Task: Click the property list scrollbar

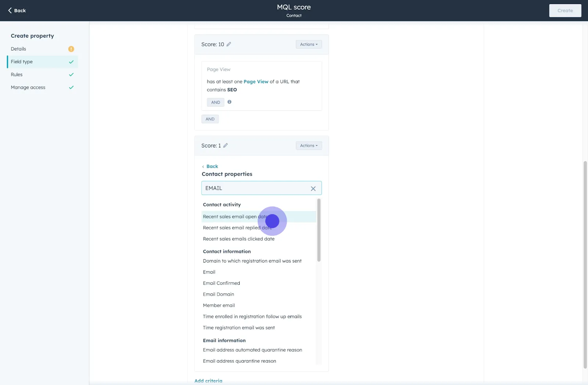Action: (319, 230)
